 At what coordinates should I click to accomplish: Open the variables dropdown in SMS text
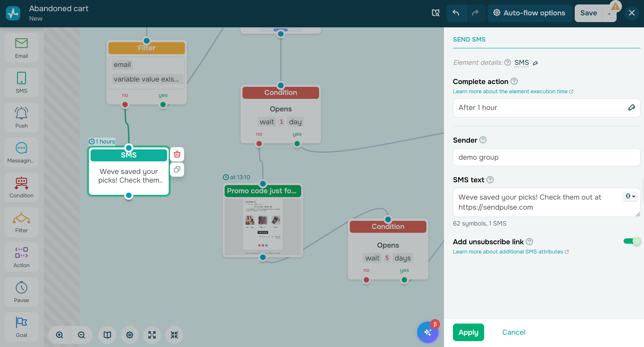(630, 196)
